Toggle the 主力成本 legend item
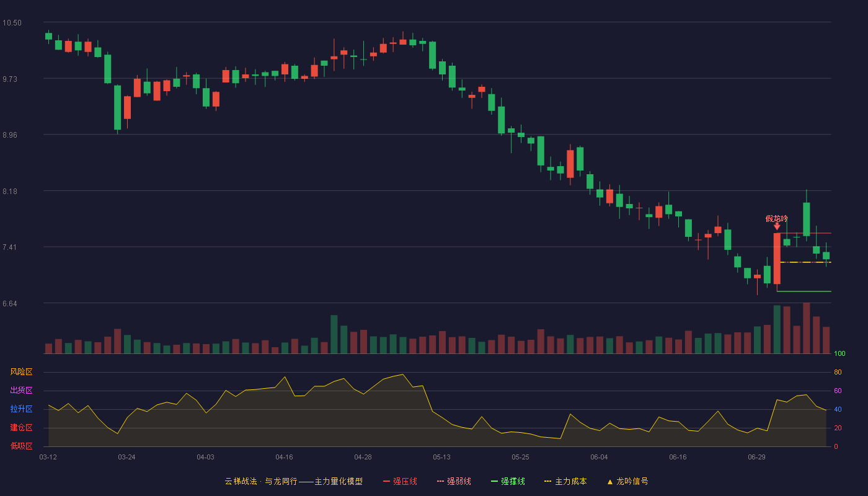This screenshot has height=496, width=868. pos(565,481)
